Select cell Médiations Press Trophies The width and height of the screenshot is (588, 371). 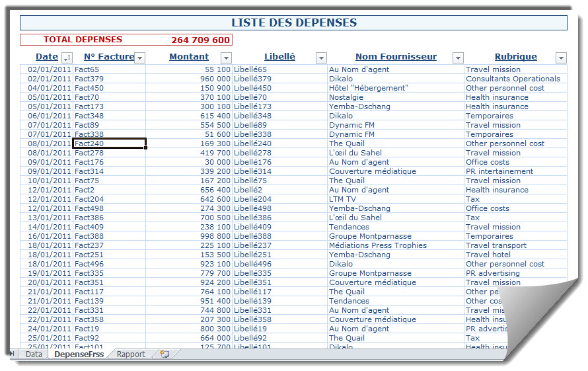396,245
